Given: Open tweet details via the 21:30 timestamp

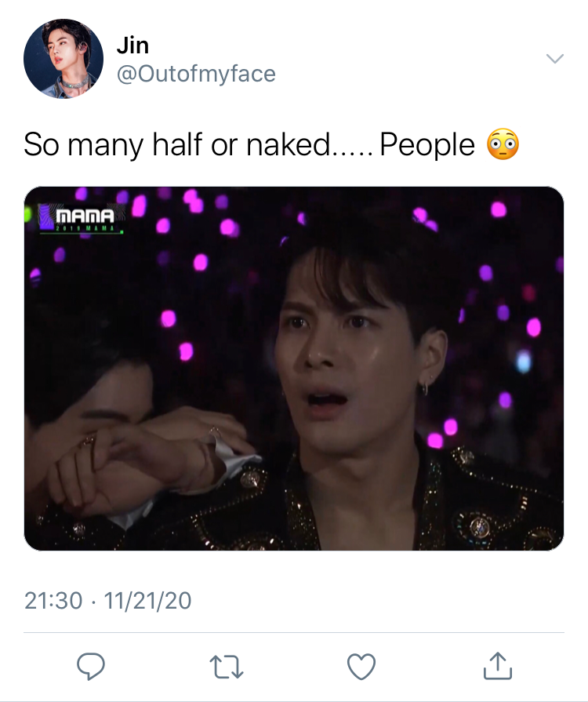Looking at the screenshot, I should (x=53, y=600).
